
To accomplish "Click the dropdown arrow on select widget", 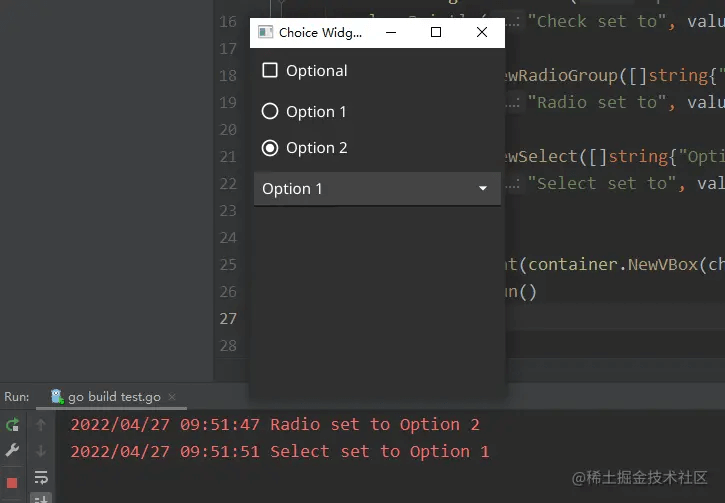I will [x=483, y=189].
